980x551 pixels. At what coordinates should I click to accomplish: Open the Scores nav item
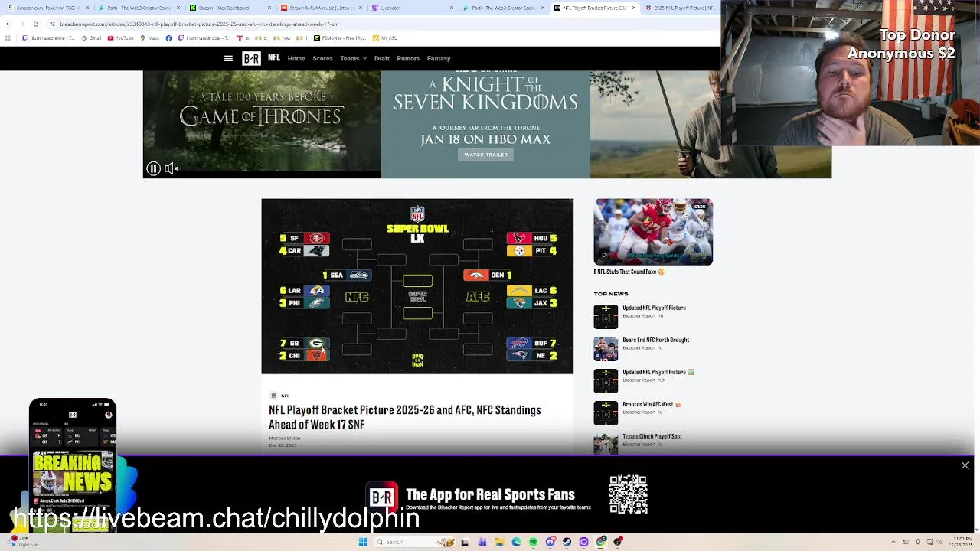point(322,58)
